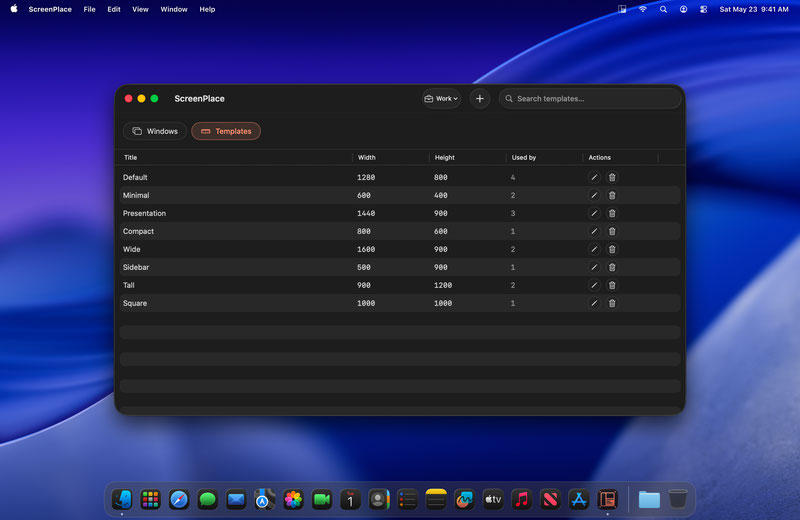
Task: Select the Presentation row title
Action: [x=144, y=213]
